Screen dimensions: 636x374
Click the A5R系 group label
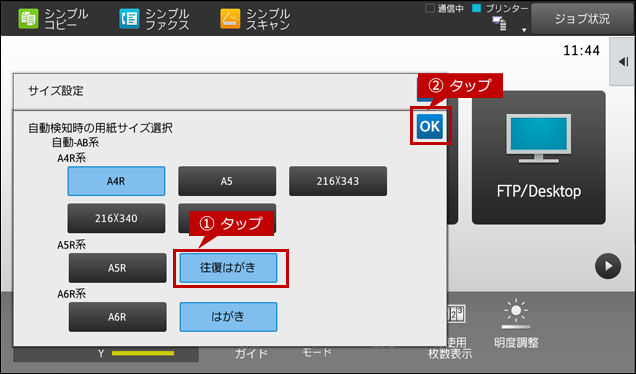click(x=71, y=245)
